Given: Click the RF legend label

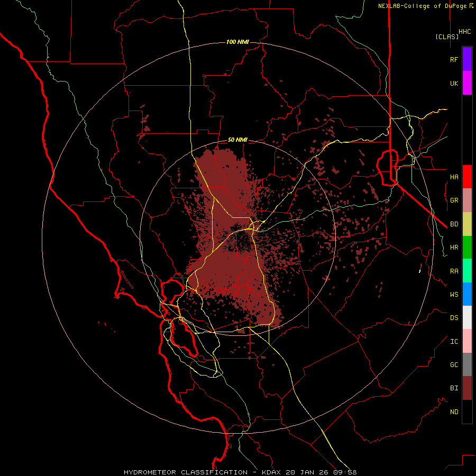Looking at the screenshot, I should [x=454, y=59].
